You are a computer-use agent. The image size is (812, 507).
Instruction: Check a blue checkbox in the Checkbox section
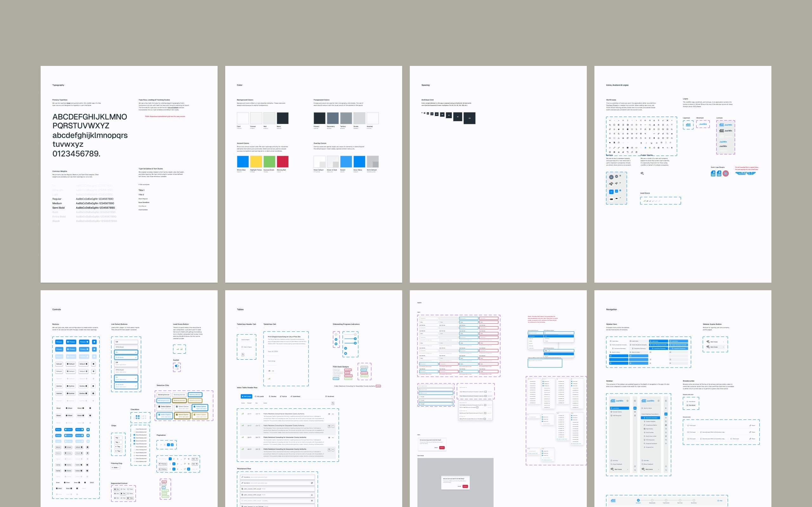137,416
